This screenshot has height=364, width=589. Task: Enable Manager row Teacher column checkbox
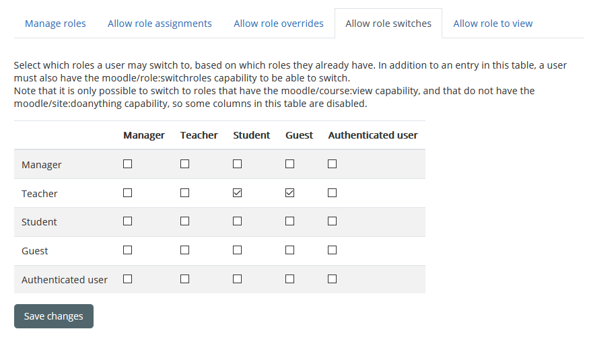[x=185, y=164]
